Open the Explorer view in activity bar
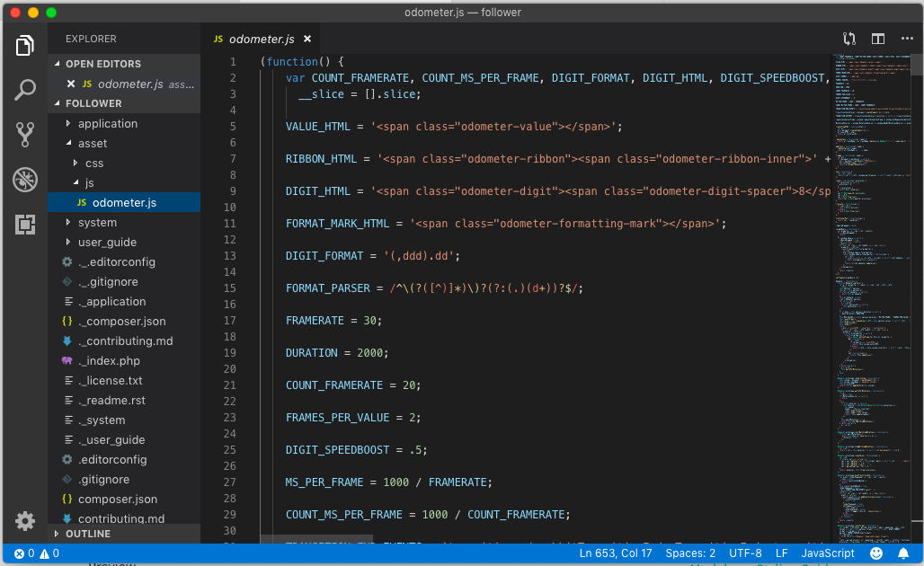 25,45
